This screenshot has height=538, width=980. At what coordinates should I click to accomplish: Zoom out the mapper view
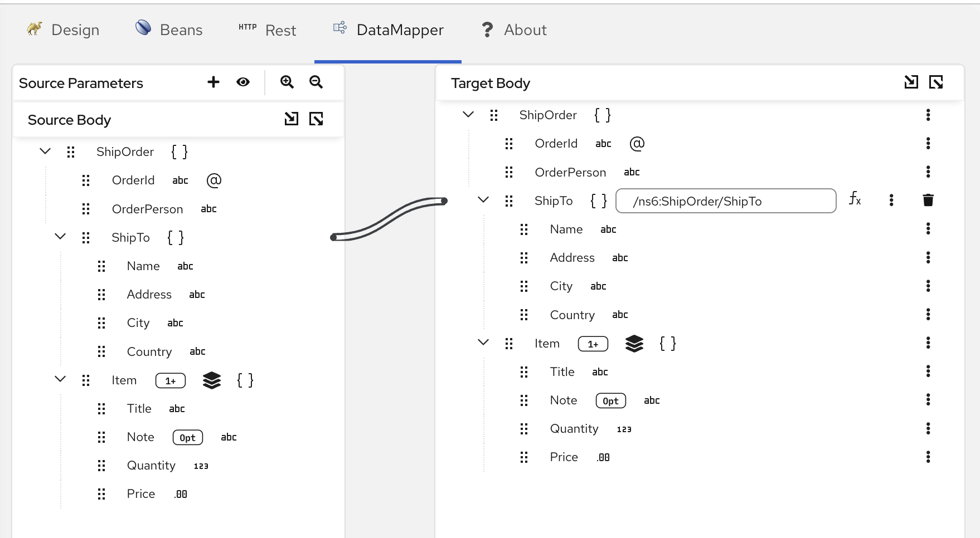point(316,82)
